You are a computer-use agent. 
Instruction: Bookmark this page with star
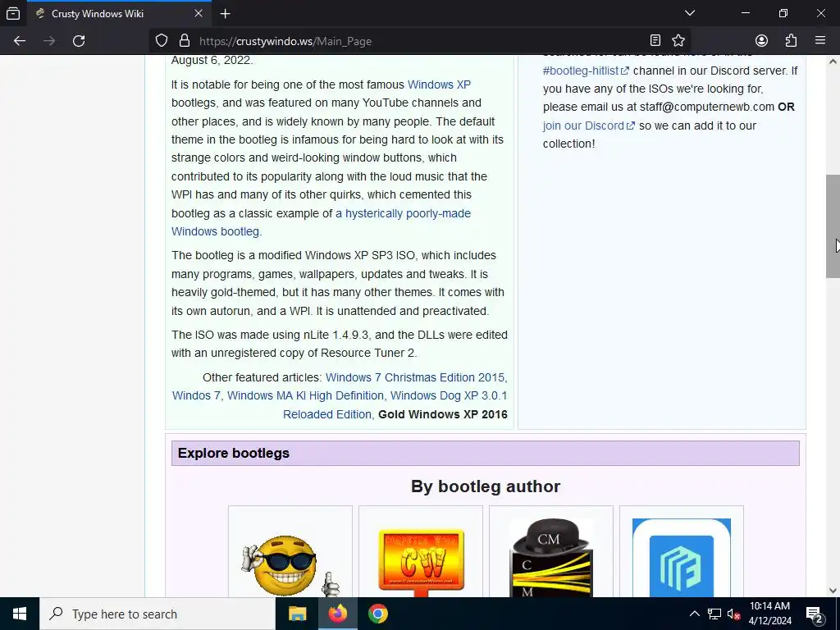pyautogui.click(x=678, y=41)
